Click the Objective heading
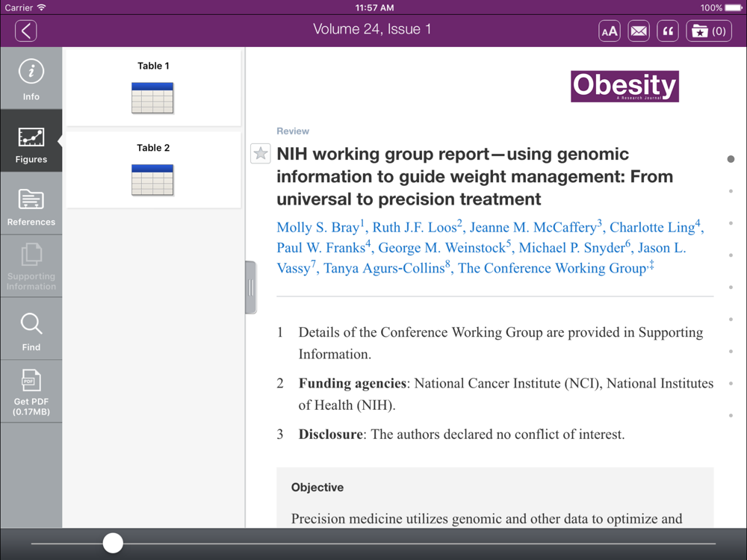 (x=317, y=487)
